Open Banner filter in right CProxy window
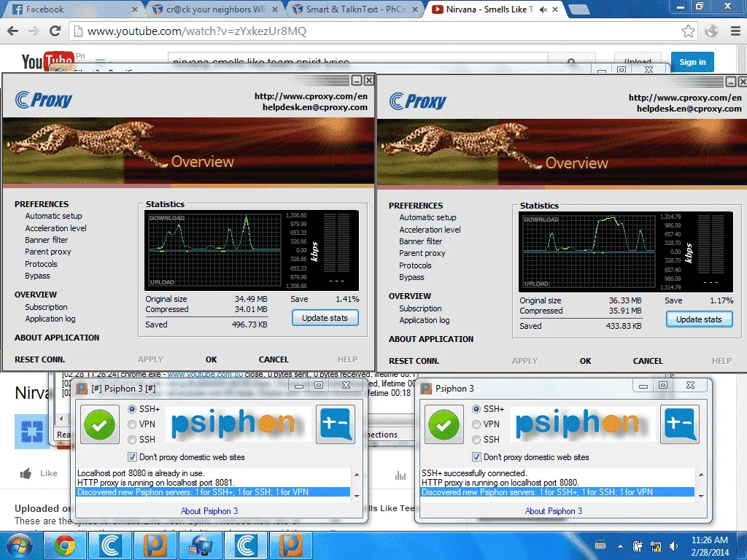This screenshot has height=560, width=747. tap(421, 241)
